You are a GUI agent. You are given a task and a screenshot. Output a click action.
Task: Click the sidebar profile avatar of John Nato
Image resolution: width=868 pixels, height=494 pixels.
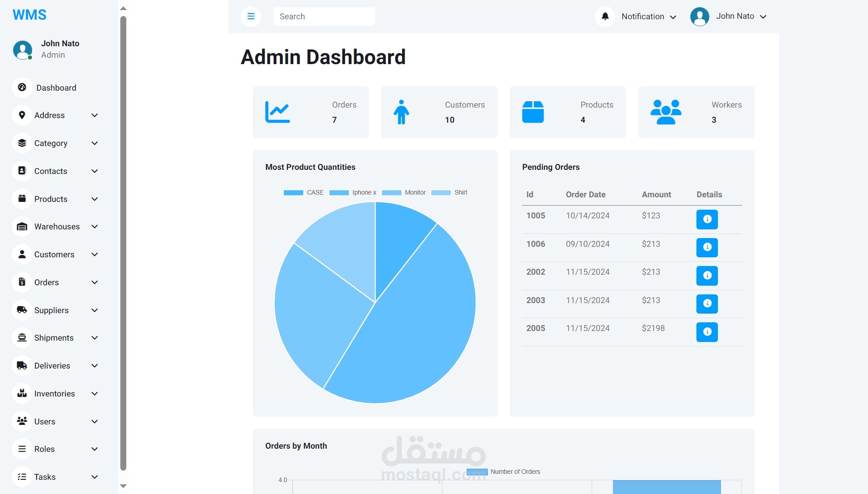tap(22, 50)
